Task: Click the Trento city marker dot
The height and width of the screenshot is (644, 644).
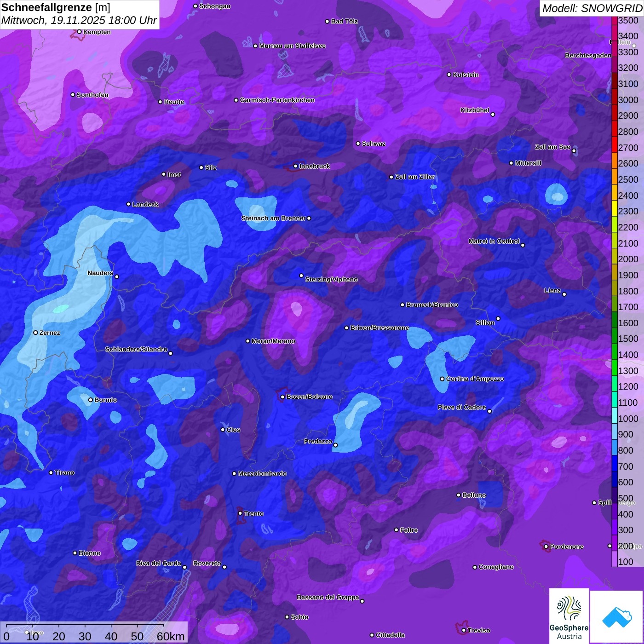Action: pos(240,513)
